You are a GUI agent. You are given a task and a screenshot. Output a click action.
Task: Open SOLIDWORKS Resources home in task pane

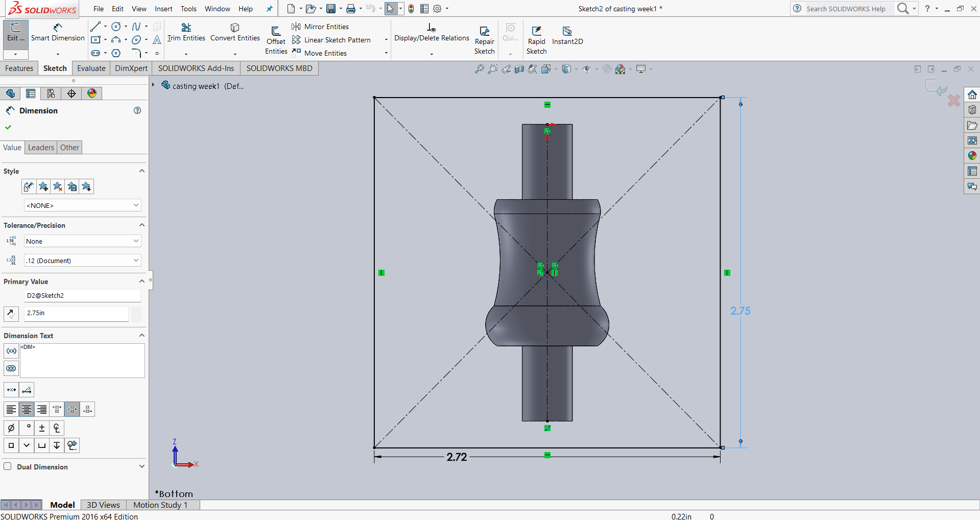point(972,94)
